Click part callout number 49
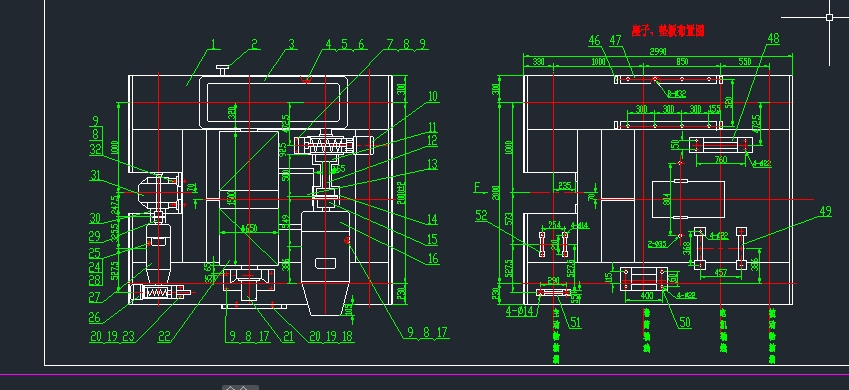The height and width of the screenshot is (390, 849). (825, 211)
